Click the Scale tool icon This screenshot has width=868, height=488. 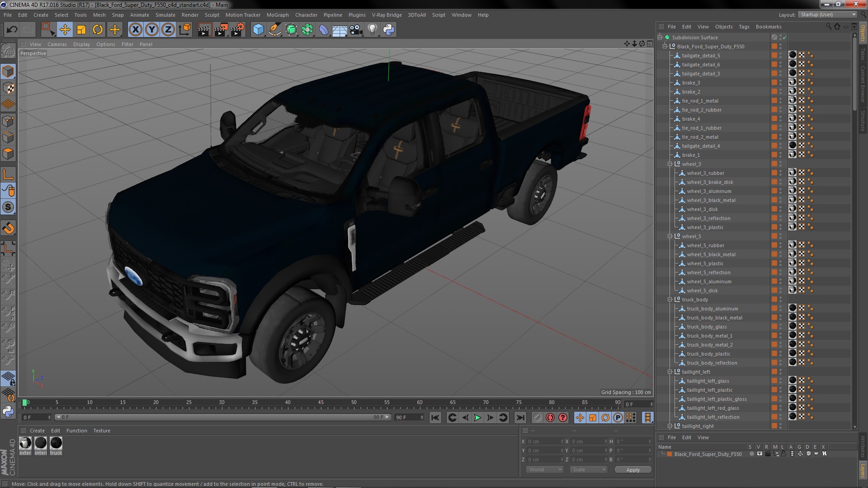[x=81, y=30]
